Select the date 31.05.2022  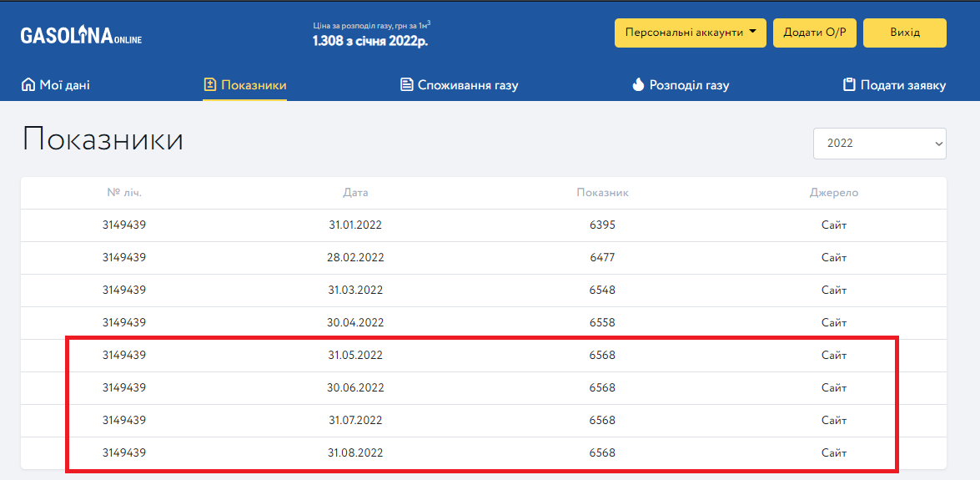tap(355, 356)
